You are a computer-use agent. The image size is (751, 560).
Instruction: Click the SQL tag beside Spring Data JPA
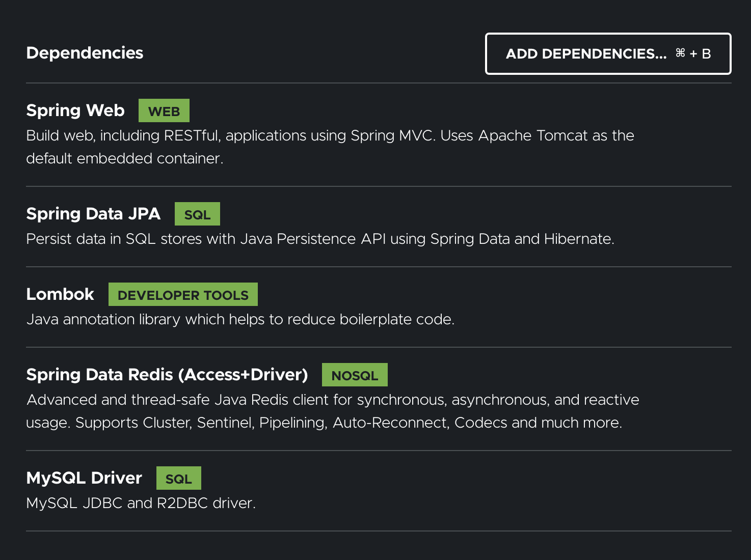(x=197, y=214)
